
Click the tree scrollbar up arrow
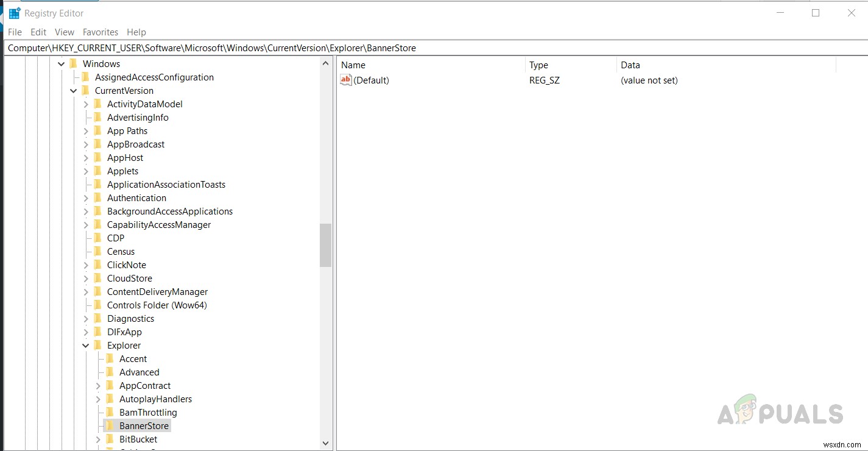coord(325,63)
